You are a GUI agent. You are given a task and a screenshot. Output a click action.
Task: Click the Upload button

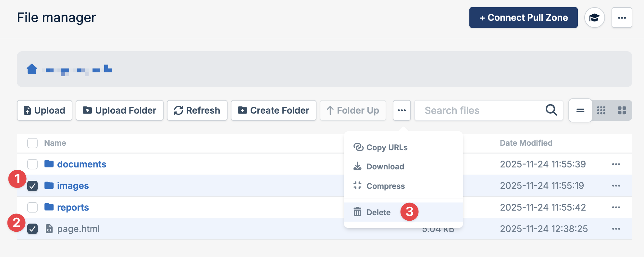coord(44,110)
